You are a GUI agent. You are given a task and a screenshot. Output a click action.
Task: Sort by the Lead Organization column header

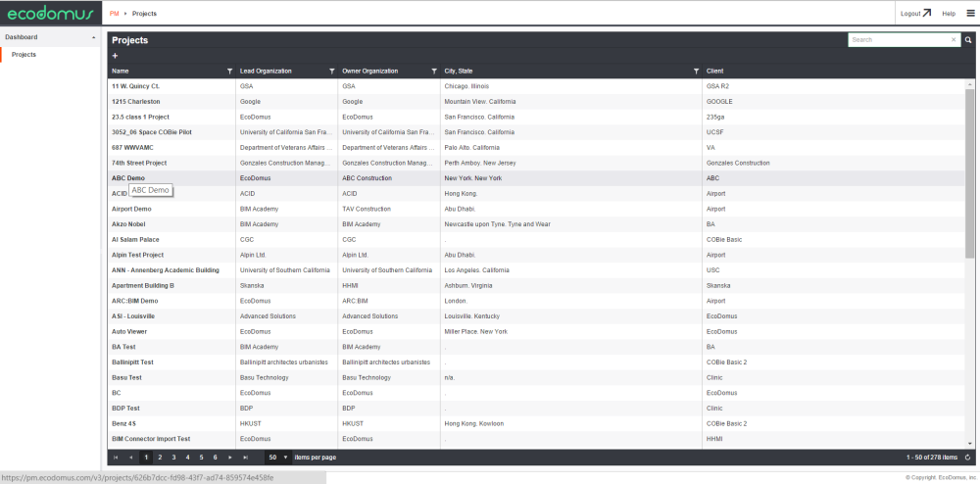266,72
